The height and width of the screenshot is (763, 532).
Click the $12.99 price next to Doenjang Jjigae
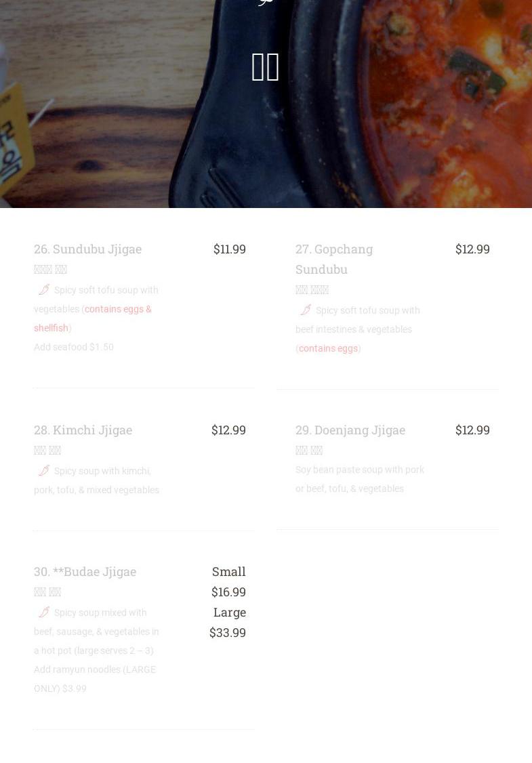tap(472, 430)
